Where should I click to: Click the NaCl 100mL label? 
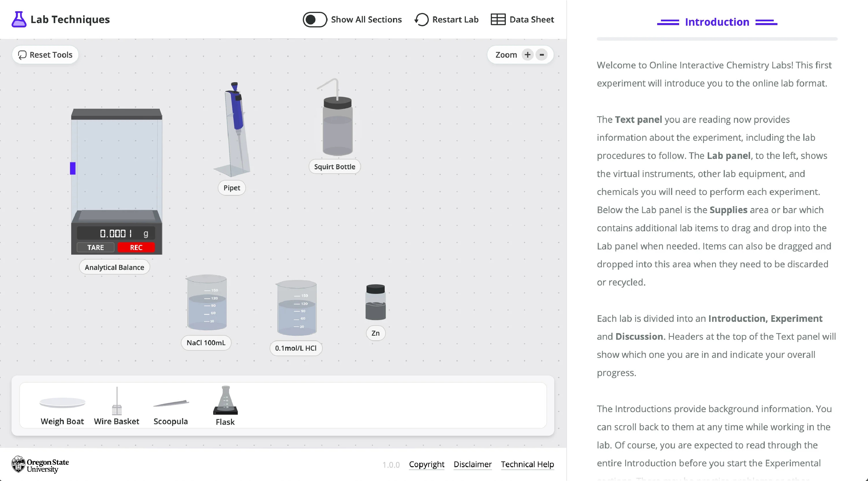(206, 343)
